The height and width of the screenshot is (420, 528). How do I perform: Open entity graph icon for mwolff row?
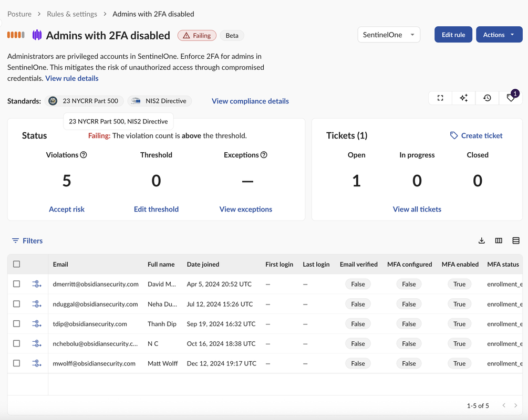(x=36, y=363)
